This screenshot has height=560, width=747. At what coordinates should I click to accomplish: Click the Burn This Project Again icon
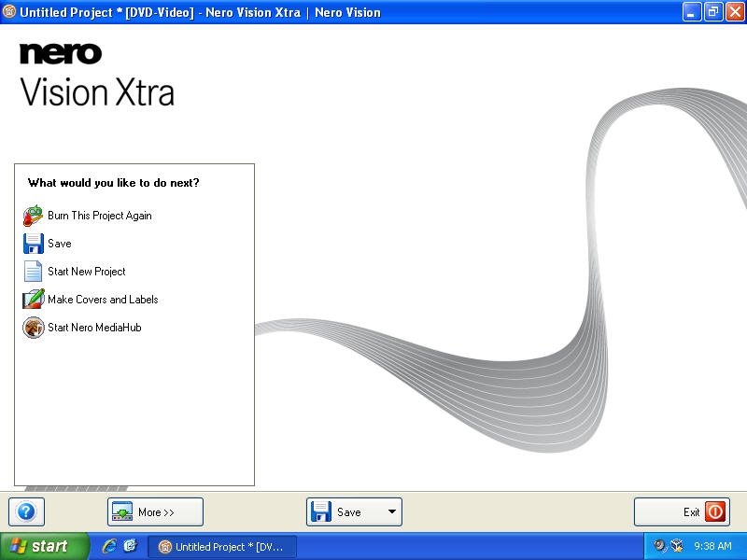click(x=33, y=216)
